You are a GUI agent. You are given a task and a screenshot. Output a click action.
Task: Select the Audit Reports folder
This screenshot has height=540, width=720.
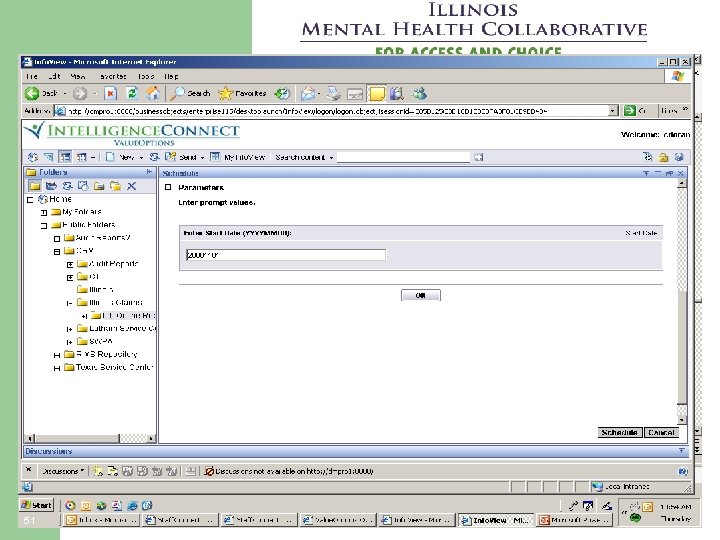pyautogui.click(x=113, y=264)
